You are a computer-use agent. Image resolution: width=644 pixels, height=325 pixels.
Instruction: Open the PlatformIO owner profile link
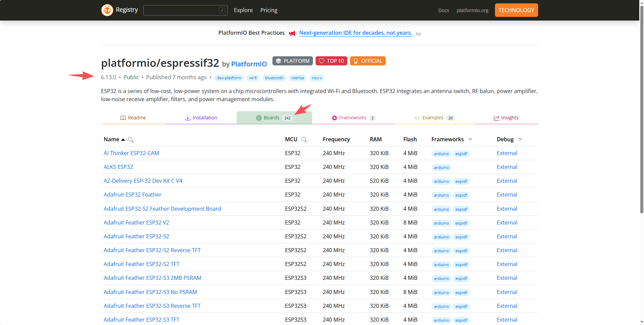tap(249, 64)
